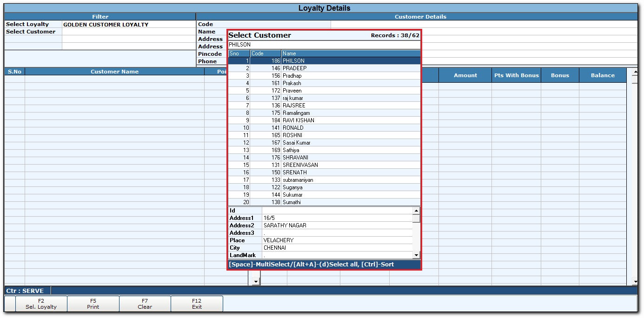
Task: Click the F5 Print button
Action: (x=93, y=304)
